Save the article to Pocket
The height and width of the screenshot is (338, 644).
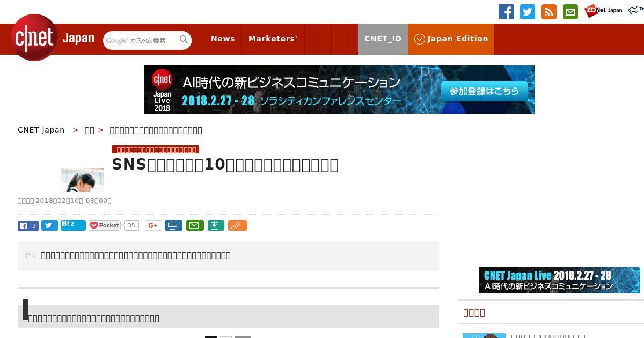point(105,225)
